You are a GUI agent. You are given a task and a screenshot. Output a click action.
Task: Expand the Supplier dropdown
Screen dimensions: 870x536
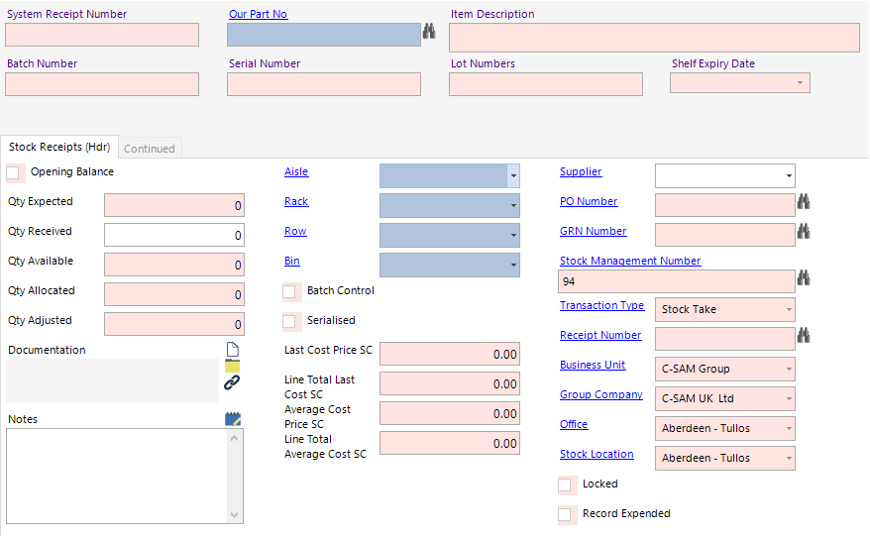[789, 177]
